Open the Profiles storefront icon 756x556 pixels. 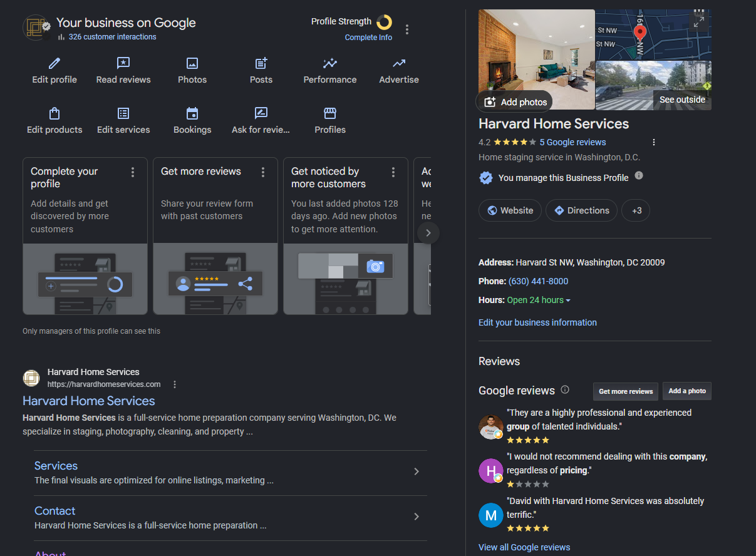[330, 113]
